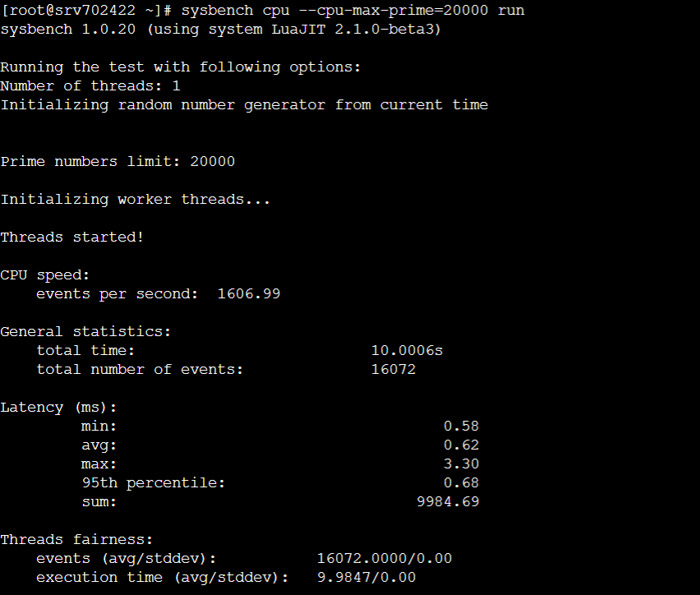Click 'Initializing random number generator' line
This screenshot has height=595, width=700.
pyautogui.click(x=244, y=105)
